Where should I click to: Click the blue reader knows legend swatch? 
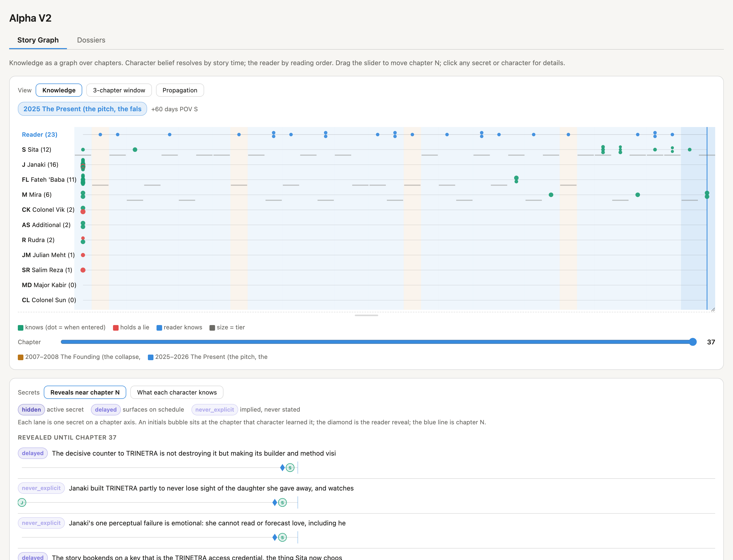(159, 328)
